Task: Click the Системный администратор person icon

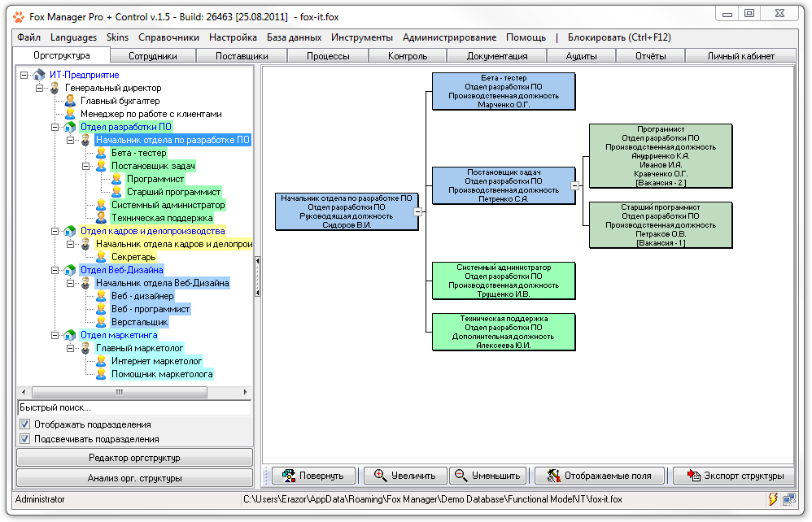Action: tap(101, 206)
